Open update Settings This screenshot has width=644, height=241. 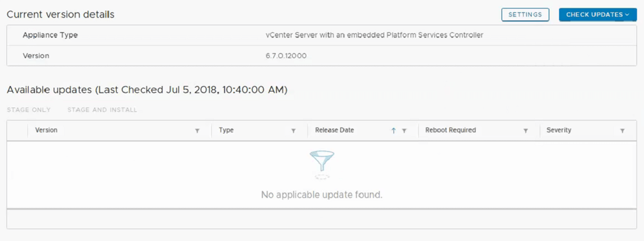(525, 15)
